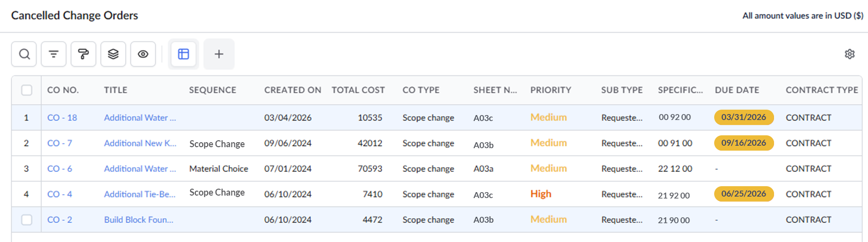Click total cost 10535
Image resolution: width=868 pixels, height=242 pixels.
click(x=370, y=118)
